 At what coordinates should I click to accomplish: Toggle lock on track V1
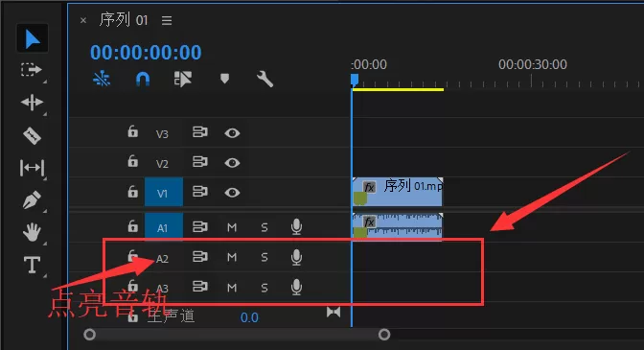coord(132,191)
